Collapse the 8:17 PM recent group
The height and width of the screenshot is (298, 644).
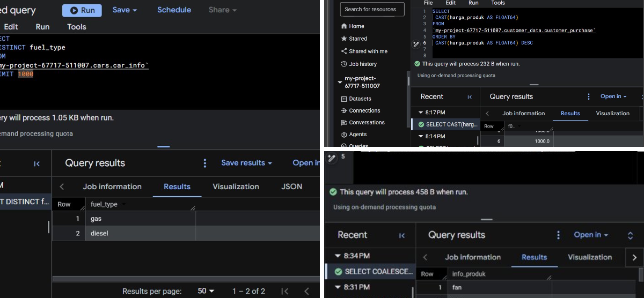click(421, 113)
